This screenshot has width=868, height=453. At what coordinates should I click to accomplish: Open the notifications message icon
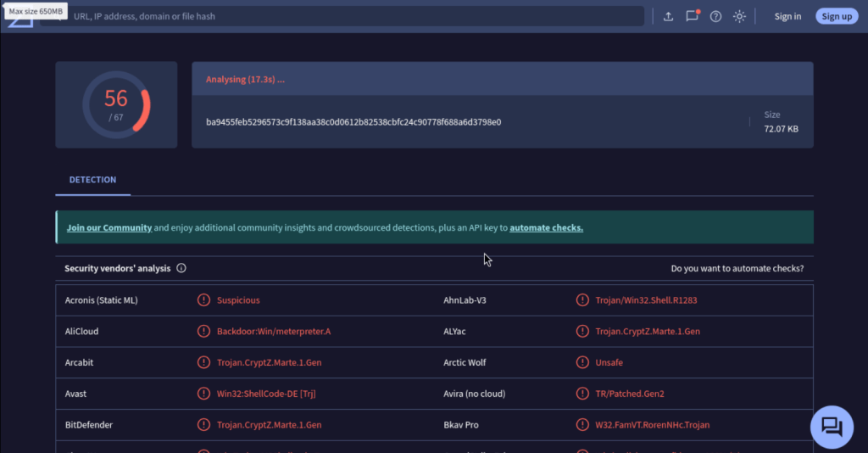pyautogui.click(x=692, y=16)
